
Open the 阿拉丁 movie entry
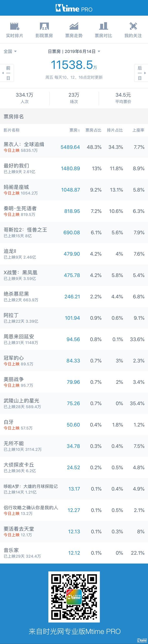(x=74, y=318)
